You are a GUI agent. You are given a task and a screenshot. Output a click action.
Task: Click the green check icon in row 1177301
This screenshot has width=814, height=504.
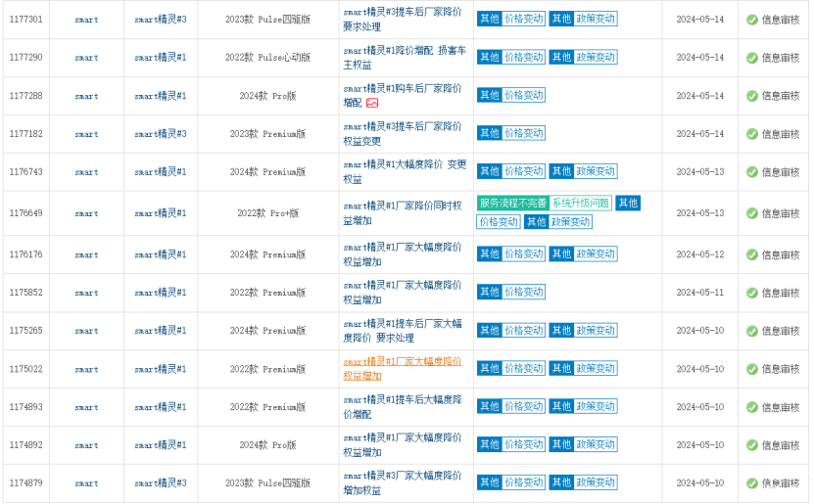click(x=751, y=20)
